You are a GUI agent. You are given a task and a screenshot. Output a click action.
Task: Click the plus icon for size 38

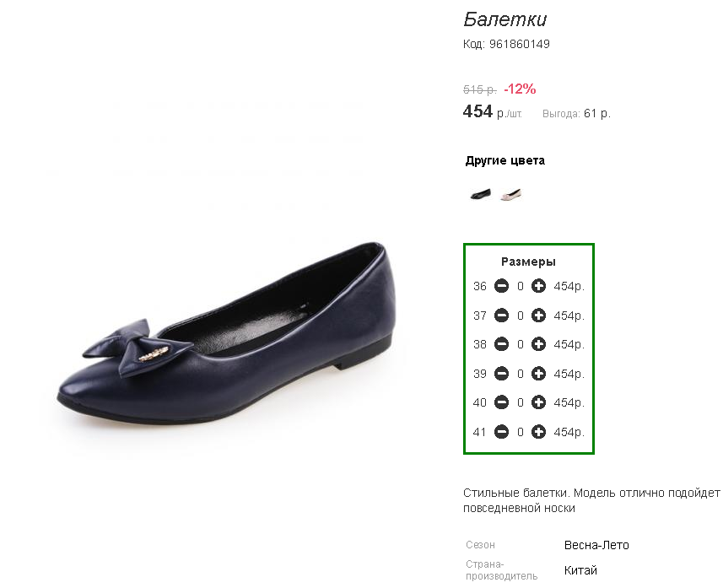(x=538, y=344)
